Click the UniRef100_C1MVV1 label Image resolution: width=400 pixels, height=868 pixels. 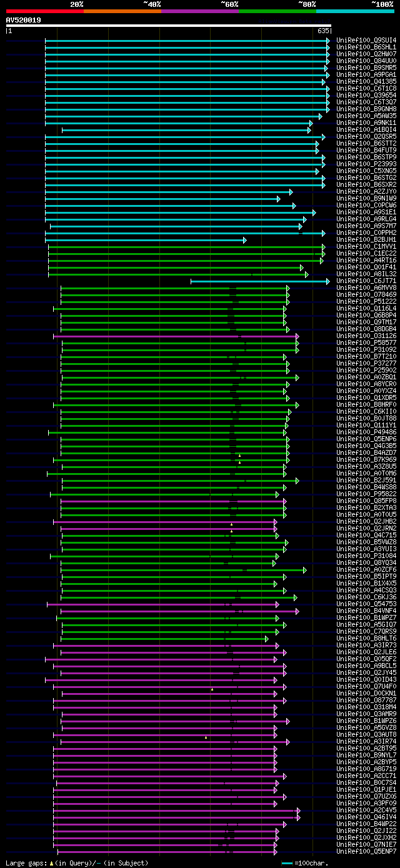click(x=366, y=247)
